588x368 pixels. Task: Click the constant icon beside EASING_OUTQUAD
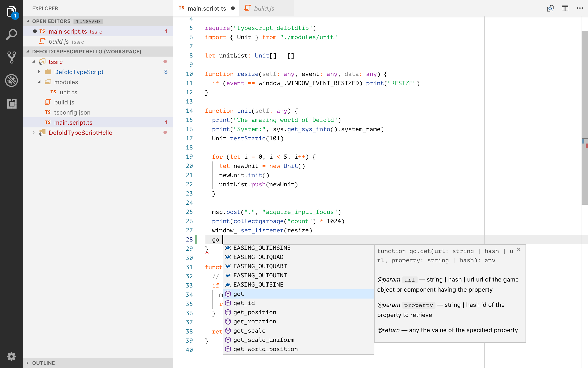coord(228,257)
